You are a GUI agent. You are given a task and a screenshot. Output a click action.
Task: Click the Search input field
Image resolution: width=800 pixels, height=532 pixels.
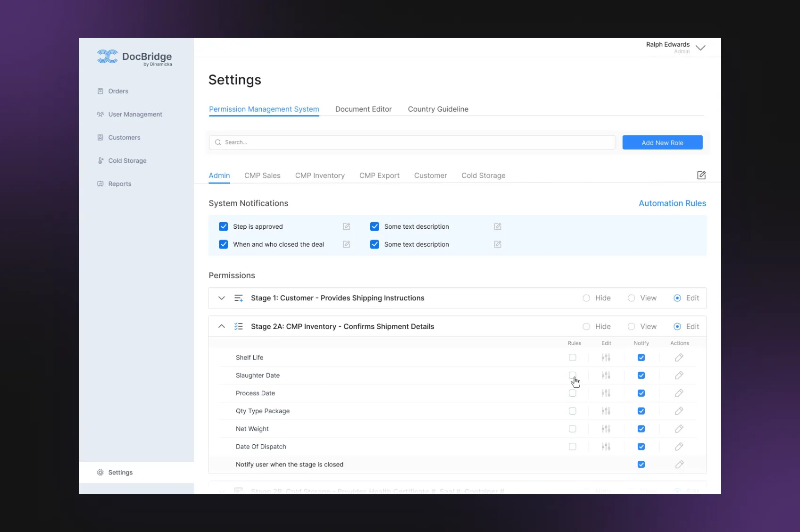415,142
